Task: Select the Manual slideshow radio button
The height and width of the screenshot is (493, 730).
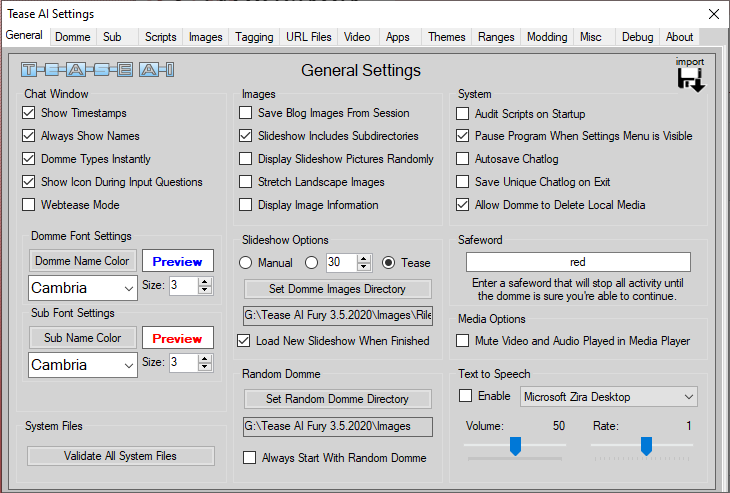Action: (x=245, y=263)
